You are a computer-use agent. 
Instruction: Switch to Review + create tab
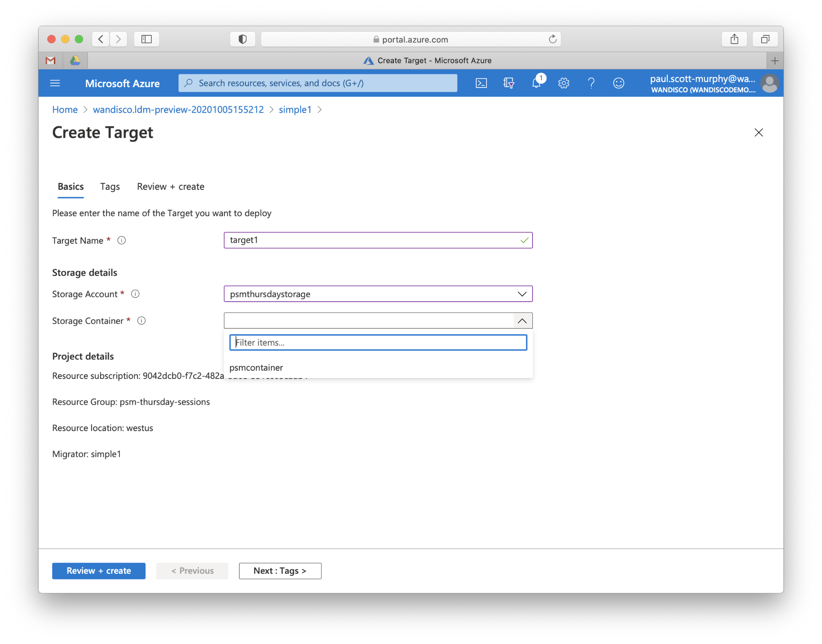click(x=170, y=187)
